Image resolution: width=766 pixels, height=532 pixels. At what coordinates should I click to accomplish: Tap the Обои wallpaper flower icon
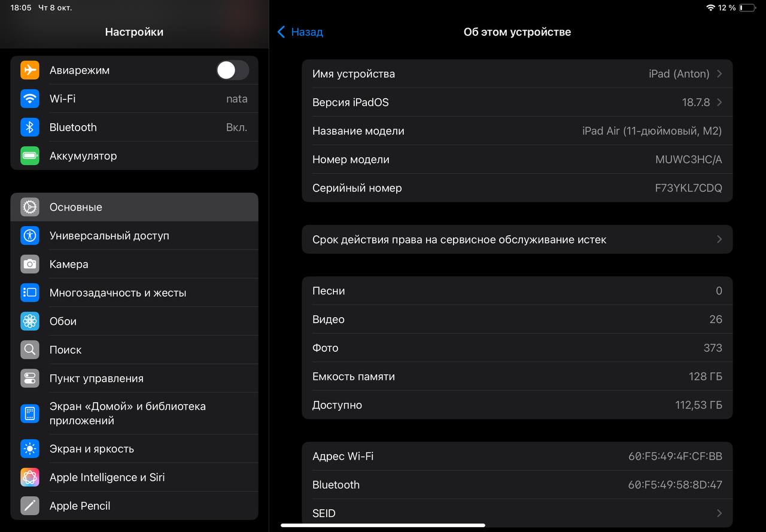(30, 321)
